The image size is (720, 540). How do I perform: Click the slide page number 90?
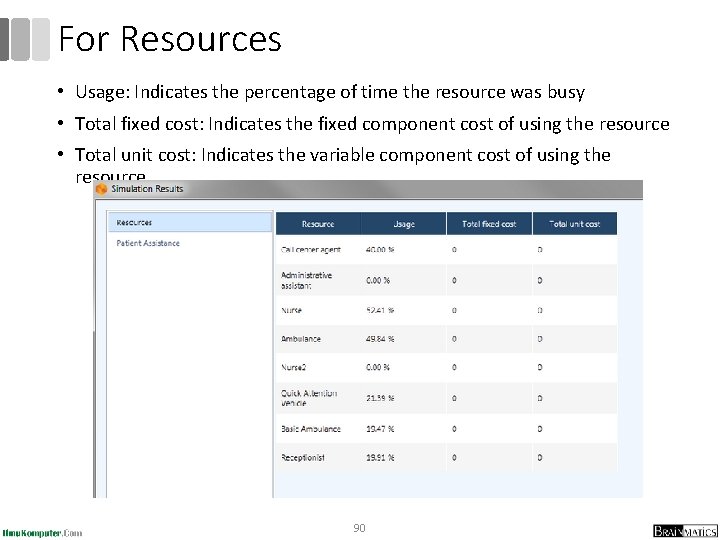(x=360, y=528)
